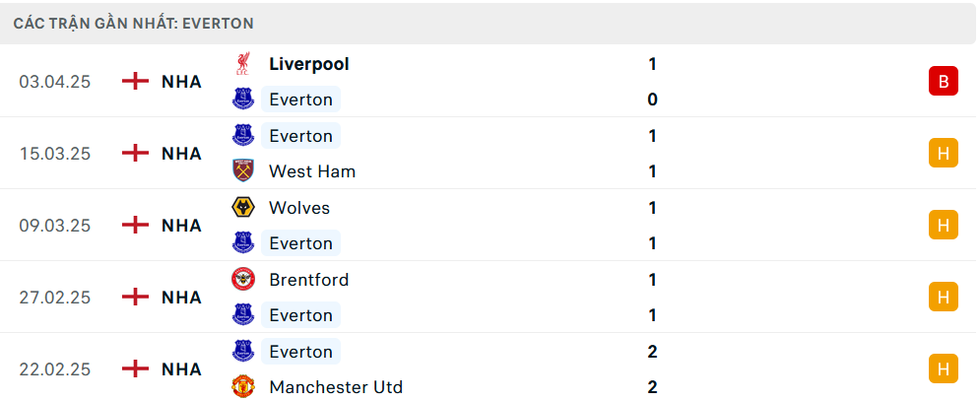The height and width of the screenshot is (401, 980).
Task: Click the H badge for Wolves match
Action: pyautogui.click(x=943, y=225)
